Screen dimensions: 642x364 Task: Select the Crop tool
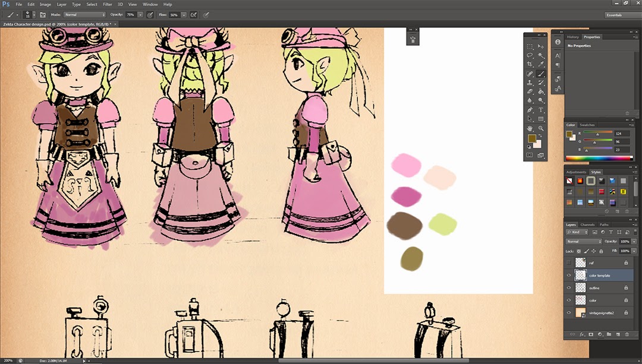[530, 64]
